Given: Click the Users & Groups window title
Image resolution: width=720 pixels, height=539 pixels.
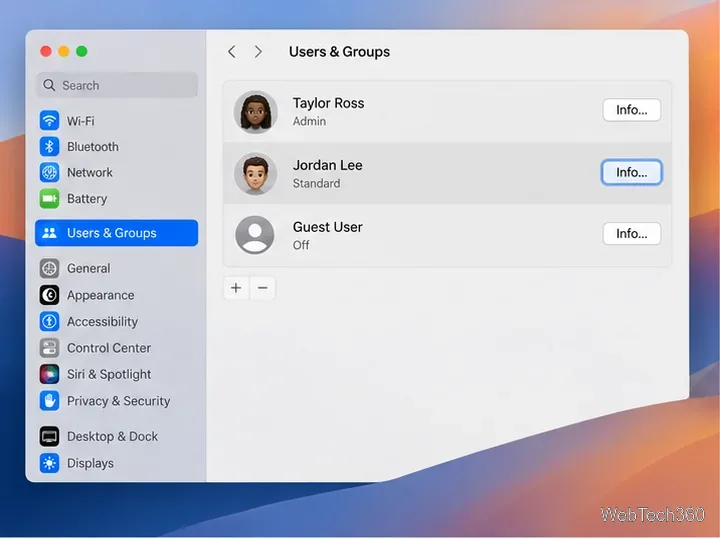Looking at the screenshot, I should pos(339,52).
